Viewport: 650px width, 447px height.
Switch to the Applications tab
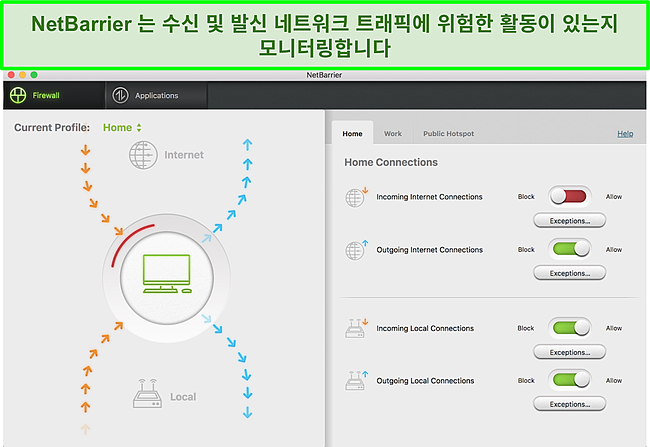tap(156, 95)
